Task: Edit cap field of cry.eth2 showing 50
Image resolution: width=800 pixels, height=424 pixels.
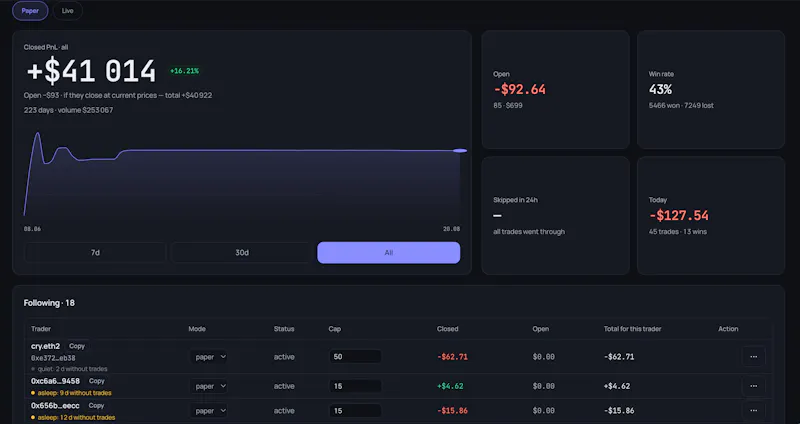Action: [x=355, y=357]
